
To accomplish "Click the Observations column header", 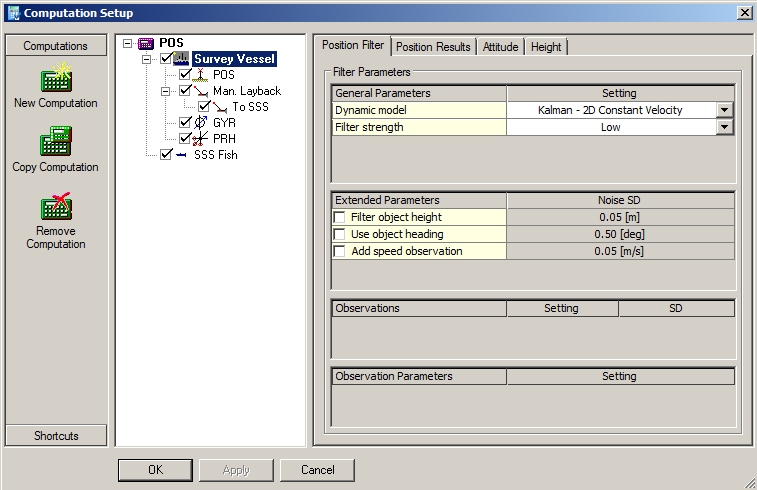I will [419, 308].
